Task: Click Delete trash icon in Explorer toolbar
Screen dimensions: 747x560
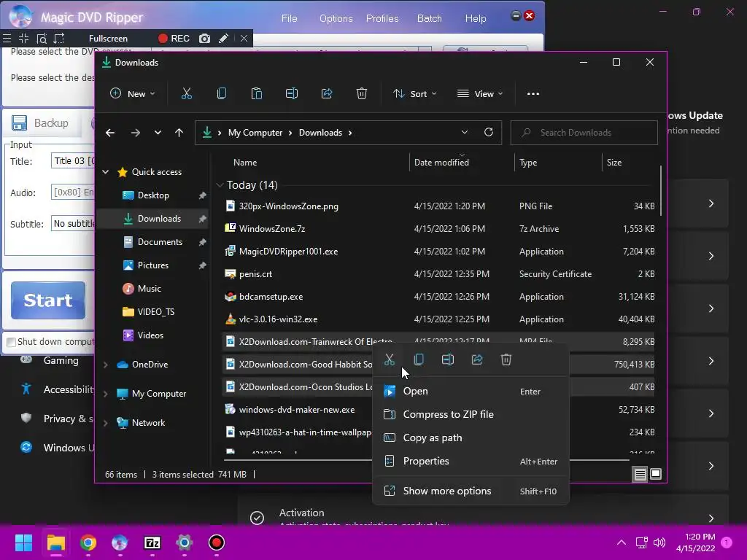Action: coord(362,94)
